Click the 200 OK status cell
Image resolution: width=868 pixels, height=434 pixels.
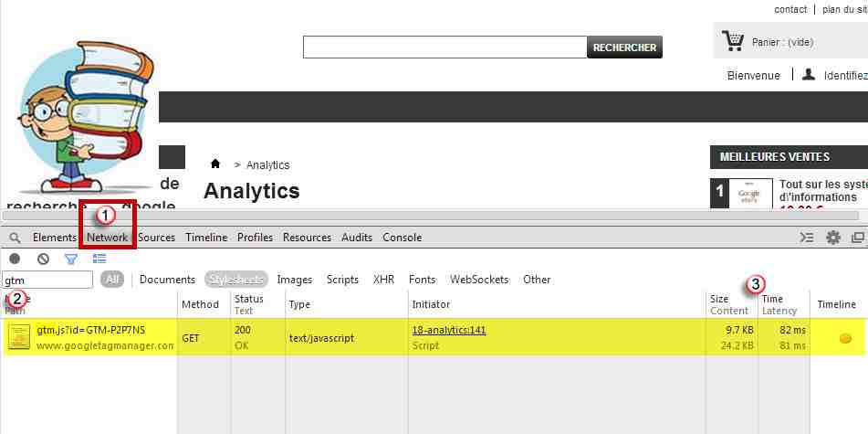[x=257, y=337]
